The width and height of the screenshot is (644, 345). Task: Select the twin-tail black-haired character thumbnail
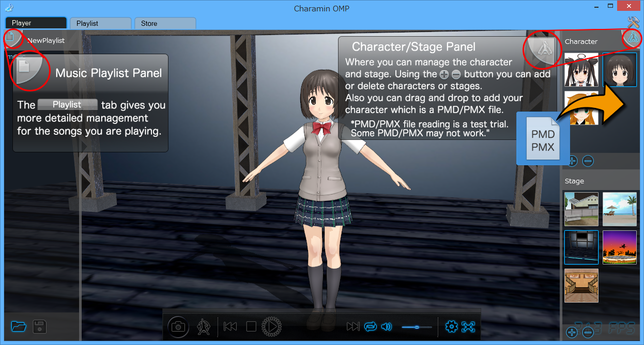pyautogui.click(x=581, y=70)
